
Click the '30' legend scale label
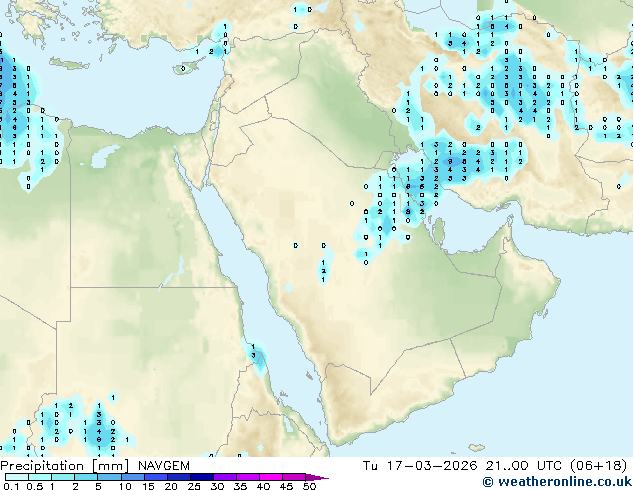(218, 486)
